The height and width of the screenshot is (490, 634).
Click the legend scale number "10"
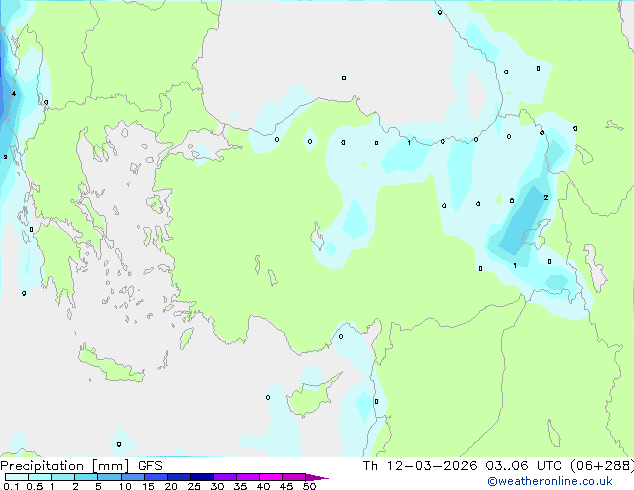125,486
